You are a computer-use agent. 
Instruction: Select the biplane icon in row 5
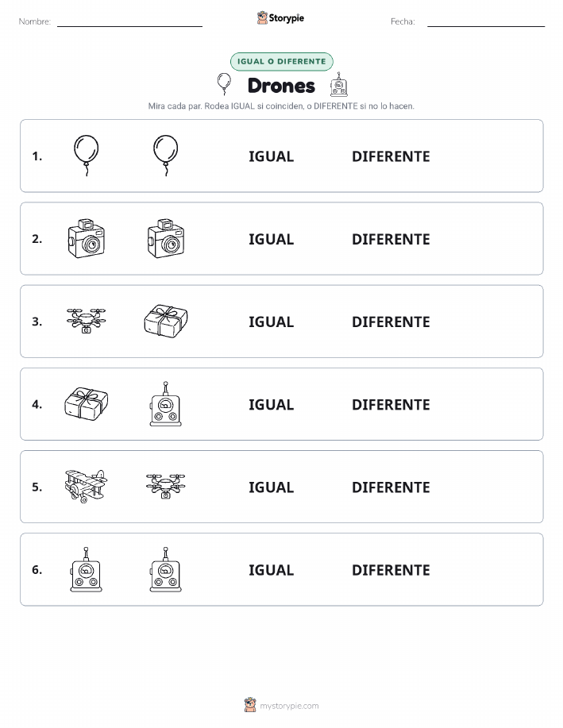(x=86, y=486)
